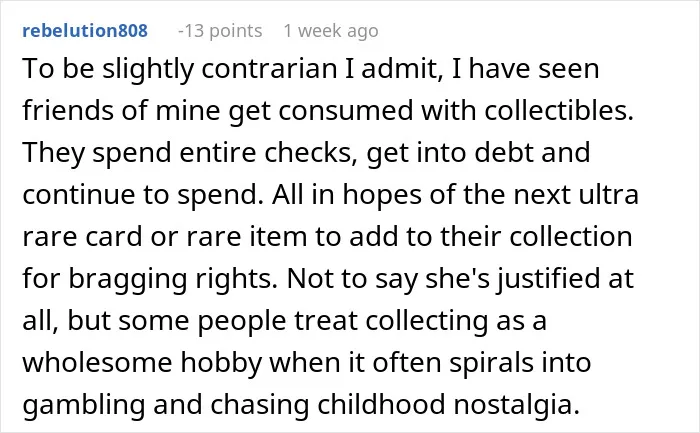This screenshot has height=433, width=700.
Task: Click the word collectibles in the comment
Action: tap(559, 110)
